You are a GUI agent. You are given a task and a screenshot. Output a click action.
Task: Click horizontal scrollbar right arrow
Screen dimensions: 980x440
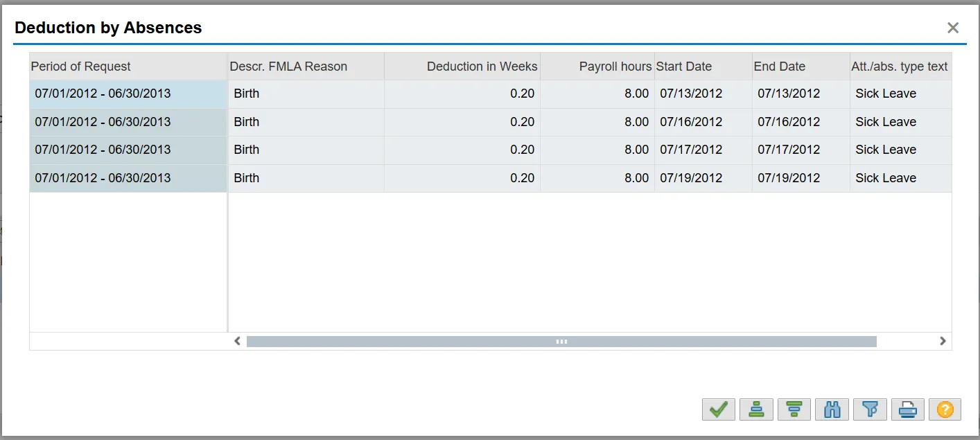pos(943,341)
